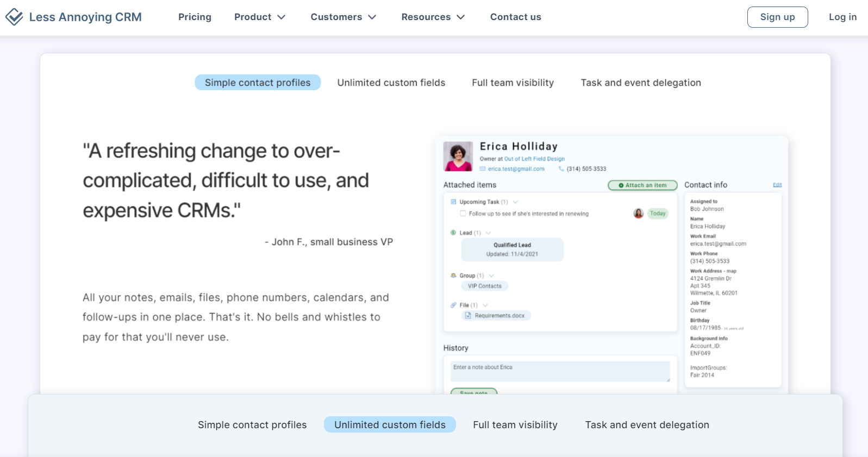
Task: Collapse the Upcoming Task section chevron
Action: [515, 202]
